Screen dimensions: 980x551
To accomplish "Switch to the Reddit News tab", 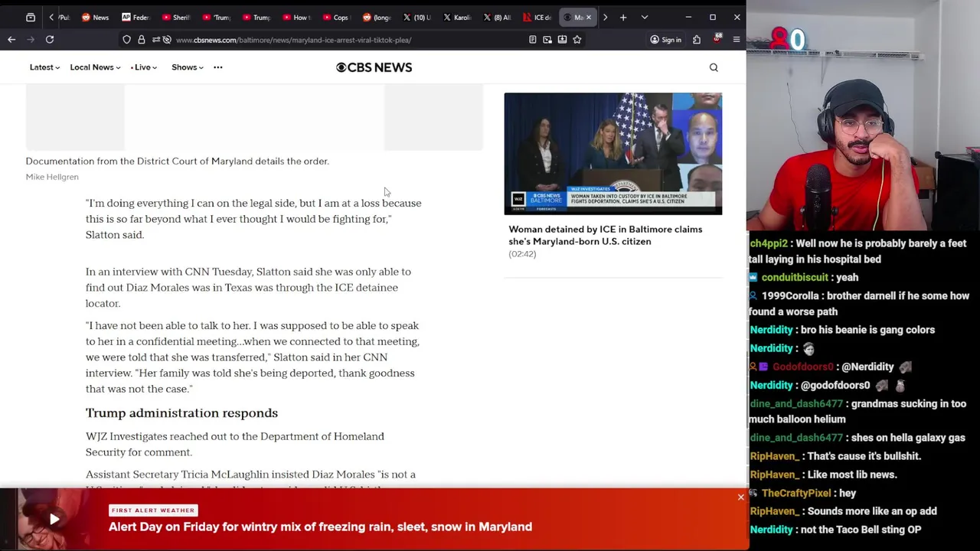I will (x=96, y=17).
